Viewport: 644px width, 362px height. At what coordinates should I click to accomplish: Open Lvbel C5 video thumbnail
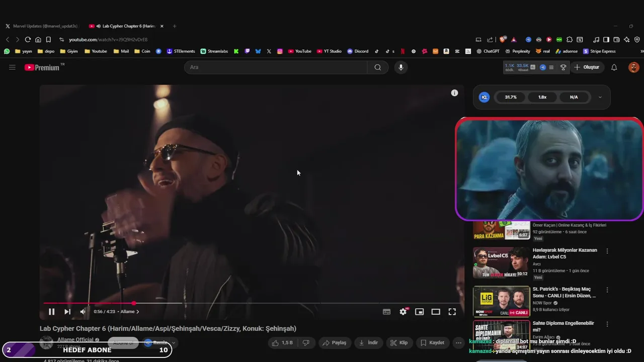pyautogui.click(x=501, y=263)
